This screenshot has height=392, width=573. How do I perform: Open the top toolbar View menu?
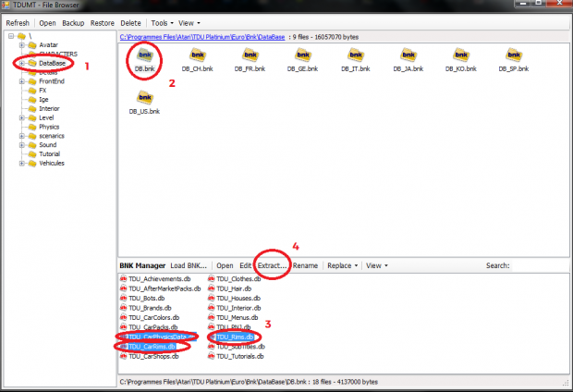[189, 21]
